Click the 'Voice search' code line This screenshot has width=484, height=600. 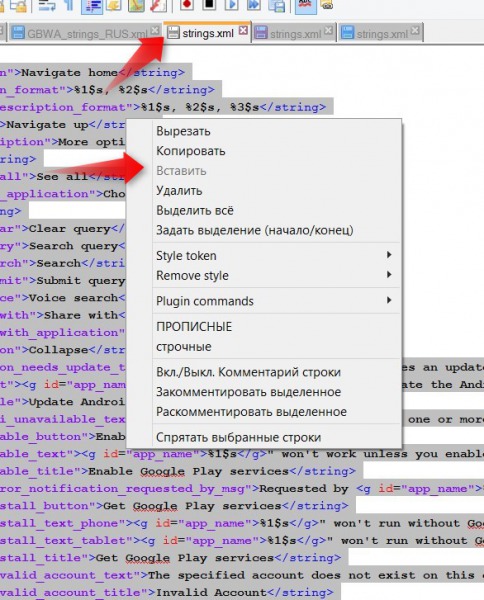[63, 298]
